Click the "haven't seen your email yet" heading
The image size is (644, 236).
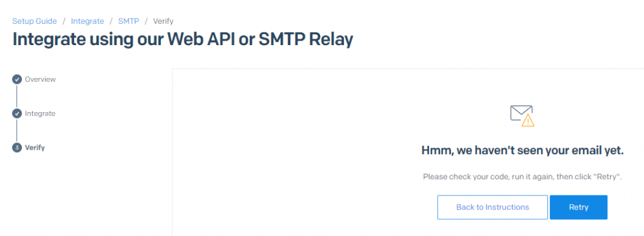(x=522, y=151)
